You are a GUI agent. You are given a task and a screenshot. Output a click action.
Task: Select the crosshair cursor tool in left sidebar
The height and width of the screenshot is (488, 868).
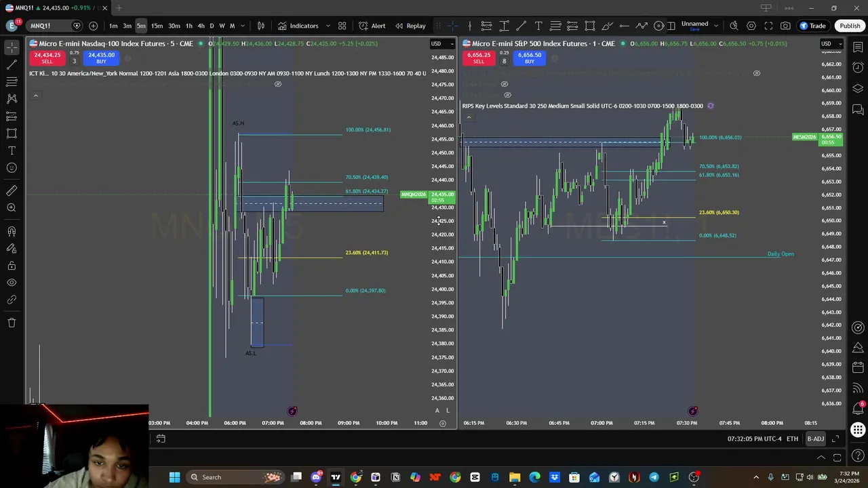(12, 47)
